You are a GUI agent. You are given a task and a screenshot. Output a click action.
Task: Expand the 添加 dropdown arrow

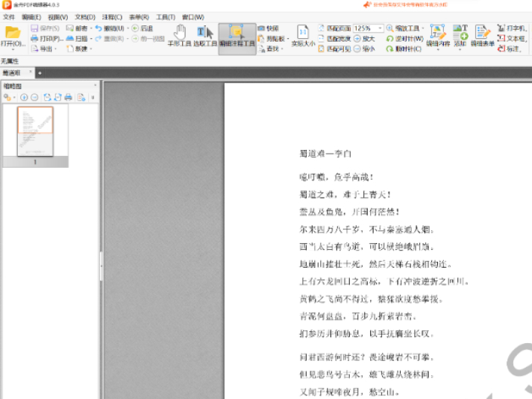point(460,49)
